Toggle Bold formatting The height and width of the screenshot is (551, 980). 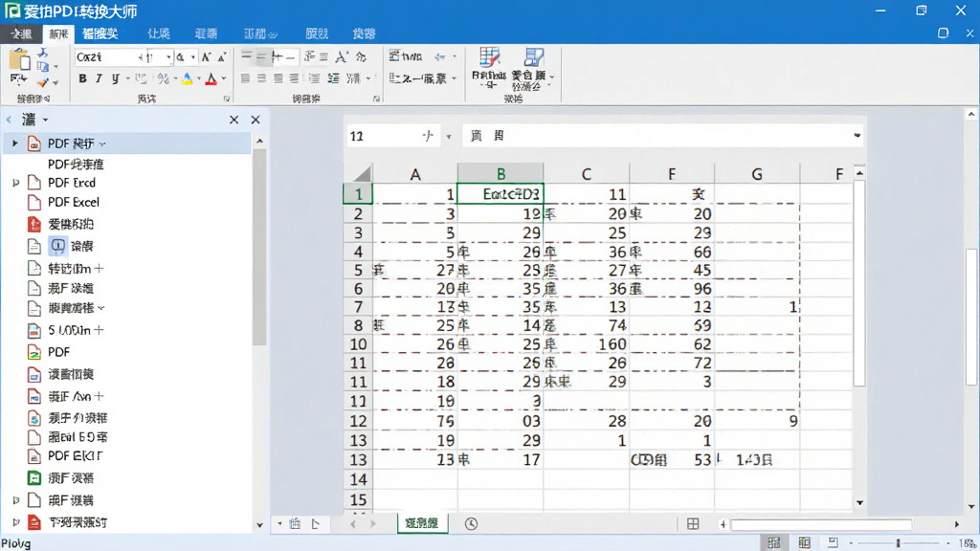click(82, 78)
